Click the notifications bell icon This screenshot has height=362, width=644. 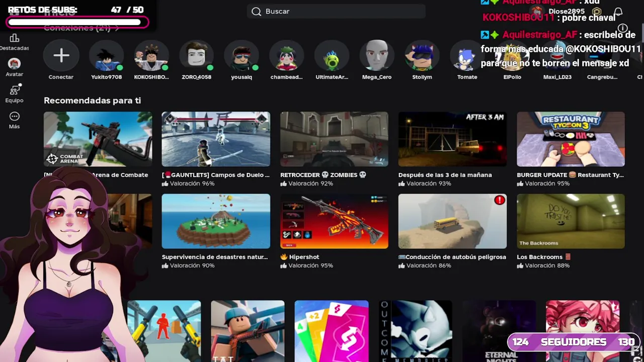[618, 12]
